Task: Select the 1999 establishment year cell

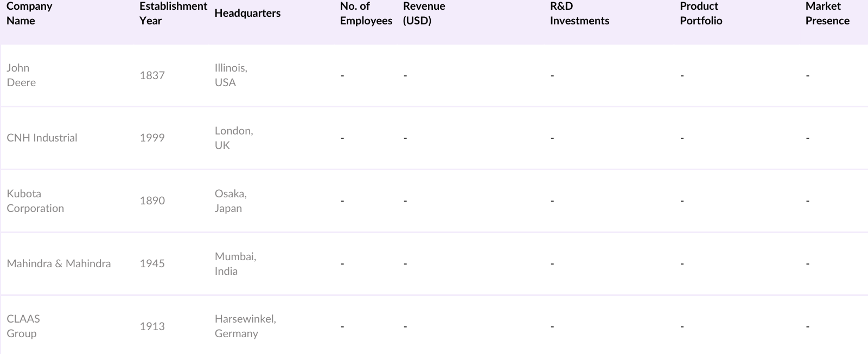Action: [152, 138]
